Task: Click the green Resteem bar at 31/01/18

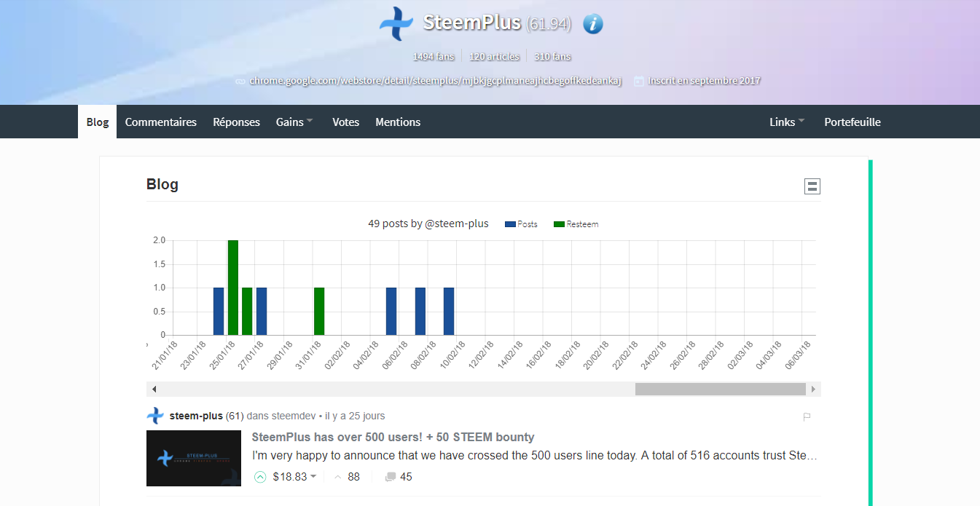Action: pos(319,312)
